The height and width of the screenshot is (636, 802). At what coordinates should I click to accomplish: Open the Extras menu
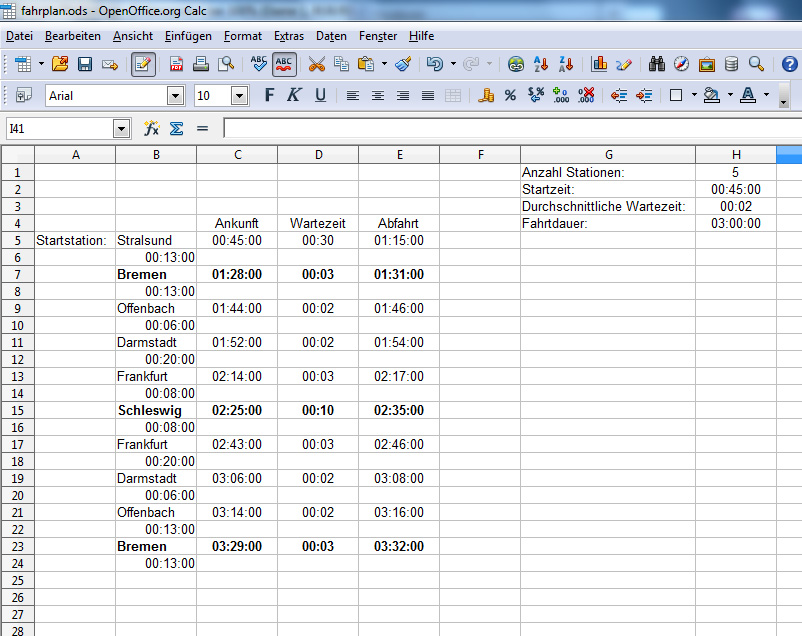289,36
